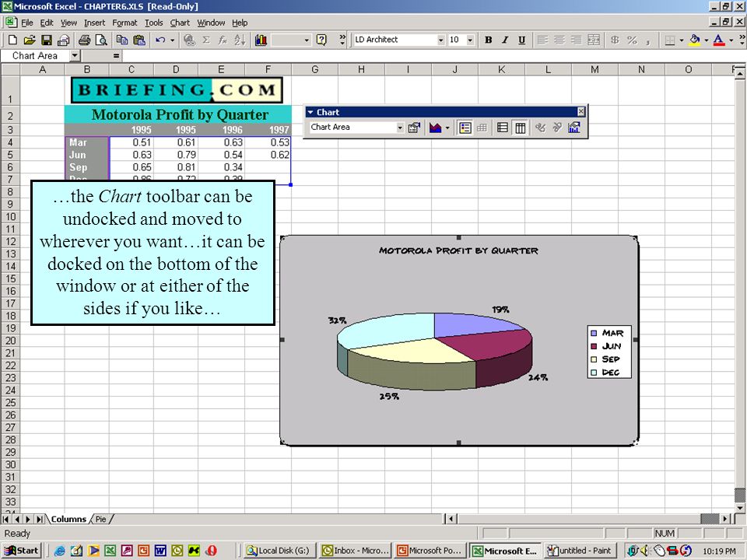Toggle the By Column series option
The height and width of the screenshot is (560, 747).
521,128
